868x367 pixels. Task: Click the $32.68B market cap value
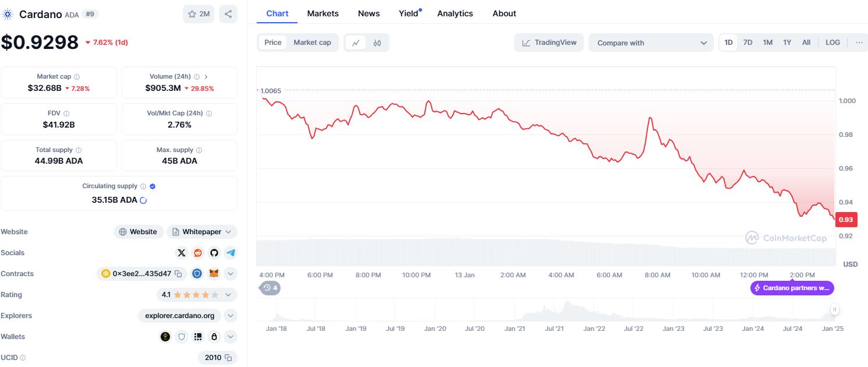tap(44, 89)
